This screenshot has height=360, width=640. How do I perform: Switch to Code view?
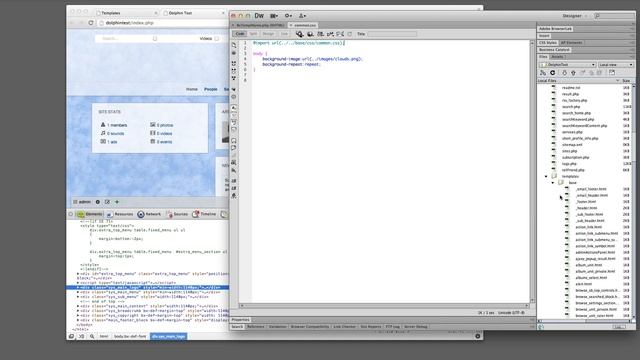(x=240, y=34)
